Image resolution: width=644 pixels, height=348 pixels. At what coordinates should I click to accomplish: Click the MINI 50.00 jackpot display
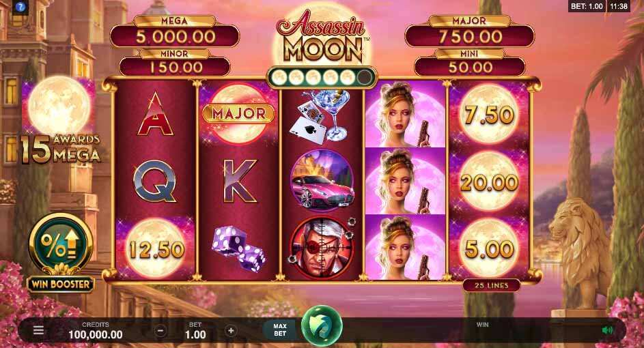click(469, 63)
